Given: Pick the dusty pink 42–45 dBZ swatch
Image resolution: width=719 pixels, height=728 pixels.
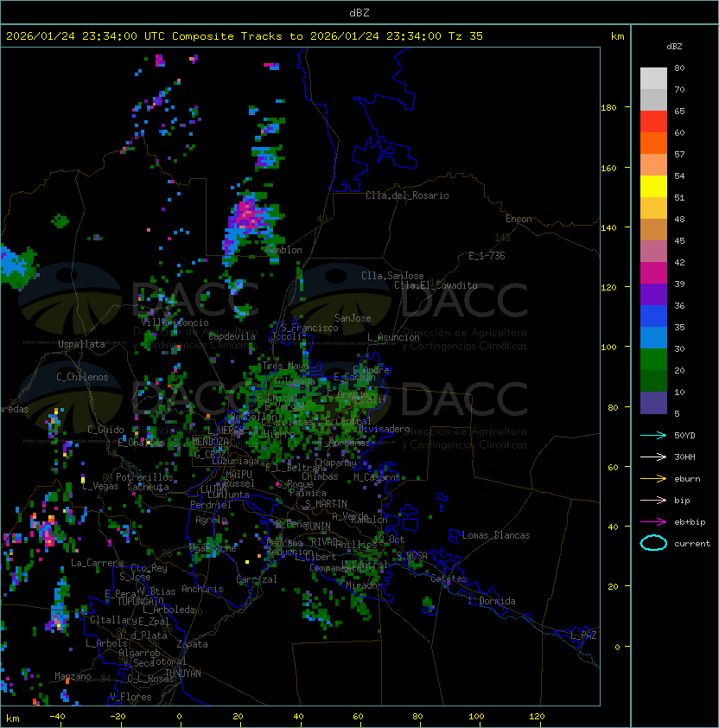Looking at the screenshot, I should pyautogui.click(x=653, y=252).
